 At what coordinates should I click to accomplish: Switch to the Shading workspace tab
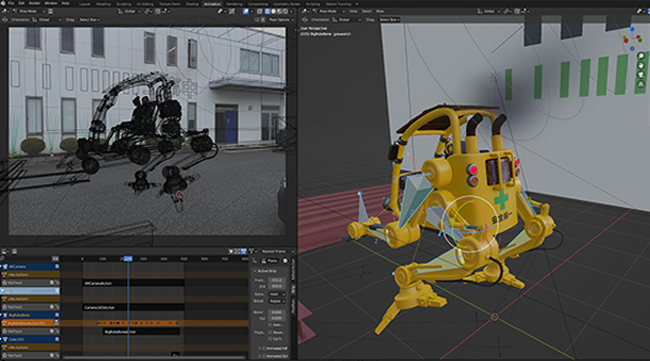click(192, 4)
